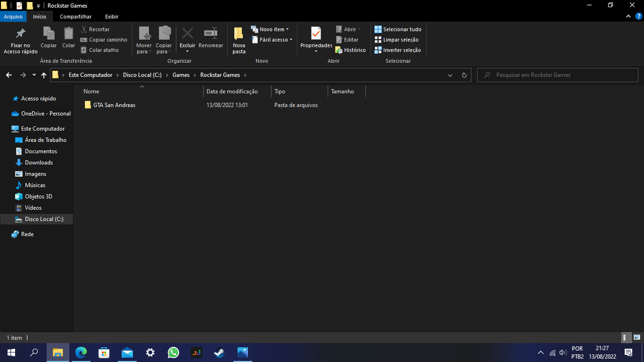Collapse the ribbon with the chevron
The image size is (644, 362).
tap(628, 17)
